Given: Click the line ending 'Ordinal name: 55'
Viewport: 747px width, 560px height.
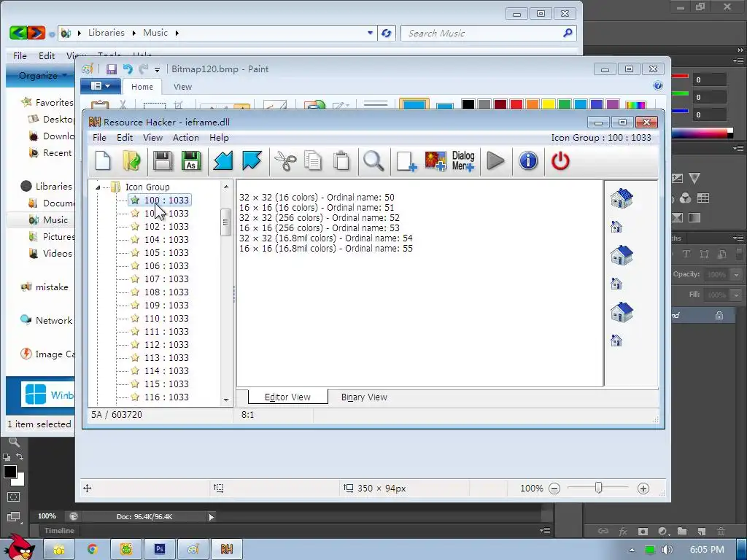Looking at the screenshot, I should click(326, 249).
